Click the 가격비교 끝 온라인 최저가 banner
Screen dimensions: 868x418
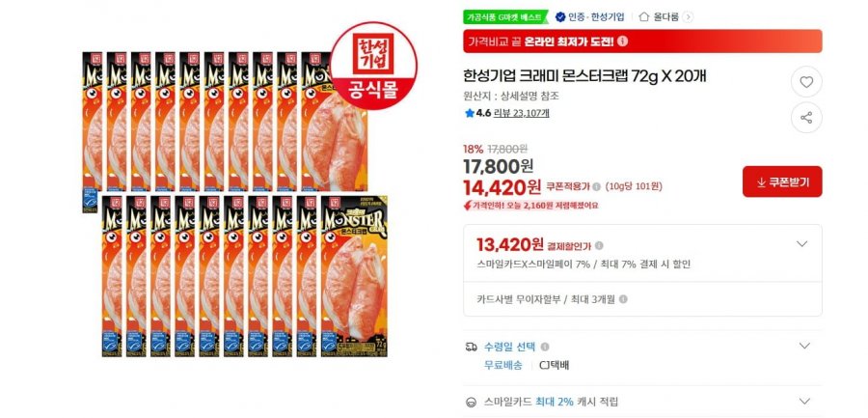(642, 41)
